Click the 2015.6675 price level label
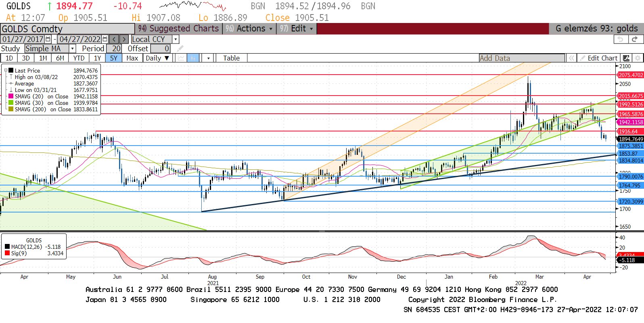 631,96
